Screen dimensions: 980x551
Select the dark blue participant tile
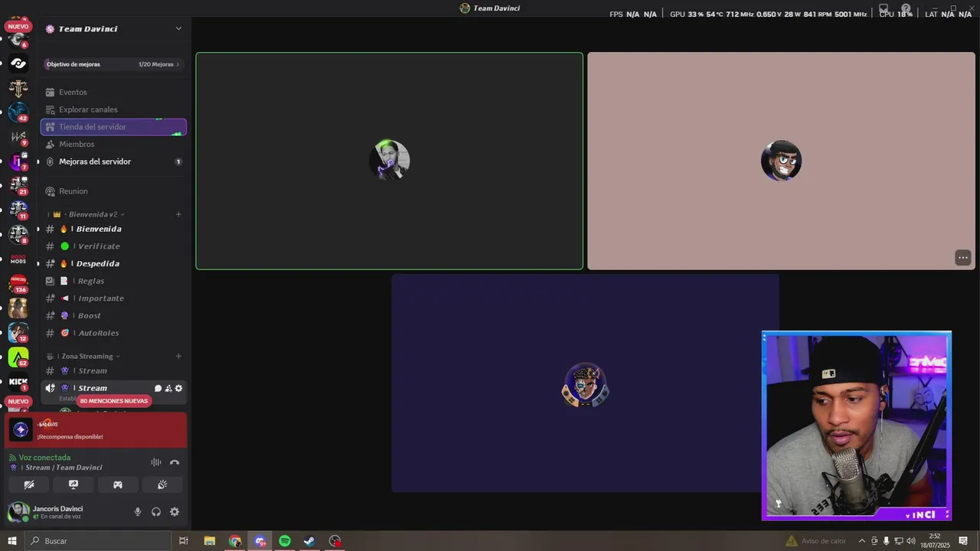pyautogui.click(x=585, y=383)
